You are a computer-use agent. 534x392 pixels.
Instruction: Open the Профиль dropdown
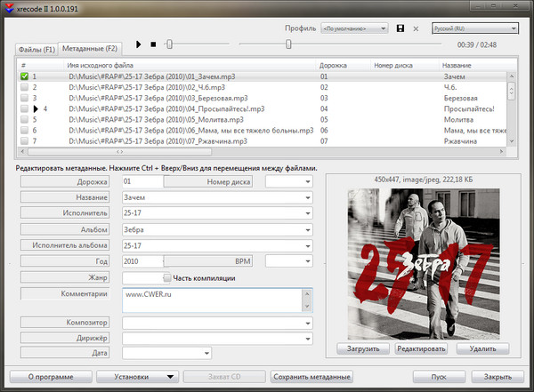tap(353, 28)
